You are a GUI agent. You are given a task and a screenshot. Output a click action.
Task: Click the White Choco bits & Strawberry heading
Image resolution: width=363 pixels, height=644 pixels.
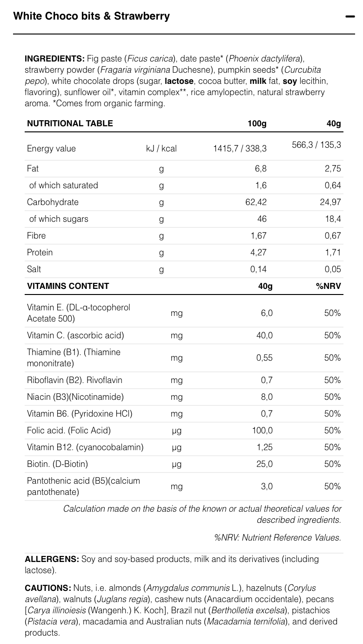[x=92, y=16]
